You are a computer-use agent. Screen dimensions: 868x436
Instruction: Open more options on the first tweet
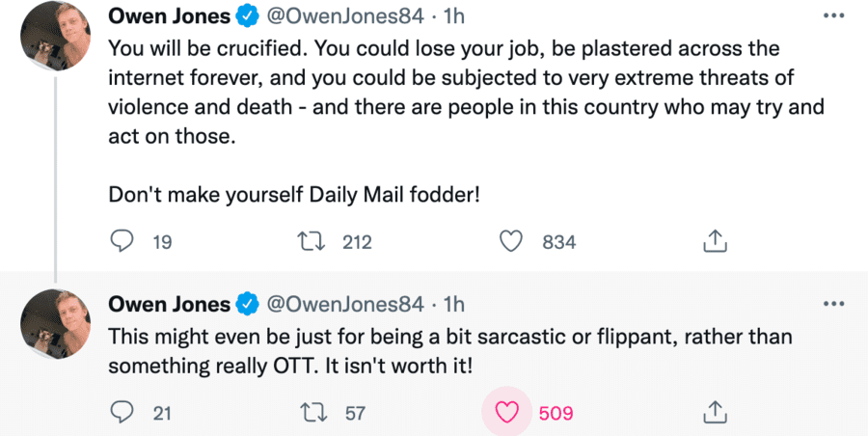click(831, 16)
